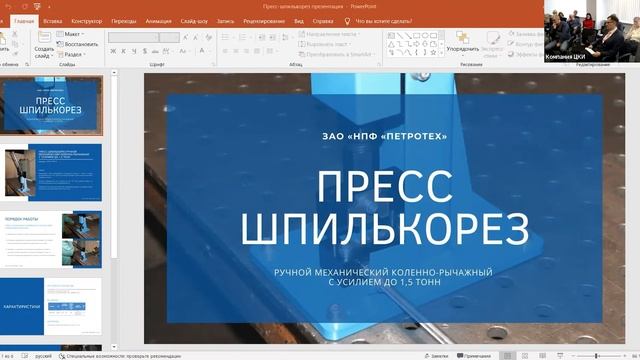Open the font size combo box

pos(169,37)
